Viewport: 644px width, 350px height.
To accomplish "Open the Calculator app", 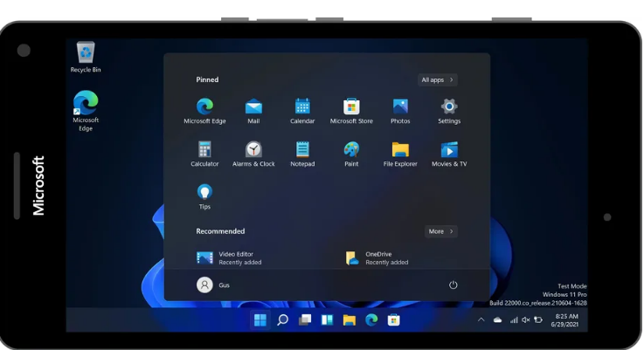I will point(204,154).
